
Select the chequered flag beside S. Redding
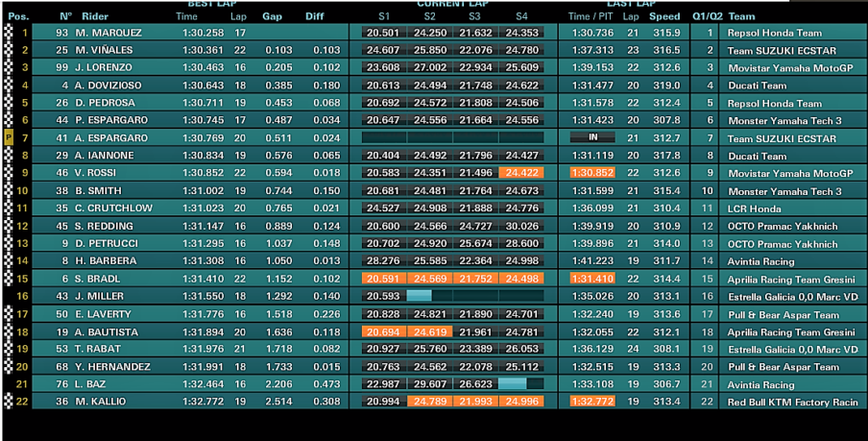8,226
